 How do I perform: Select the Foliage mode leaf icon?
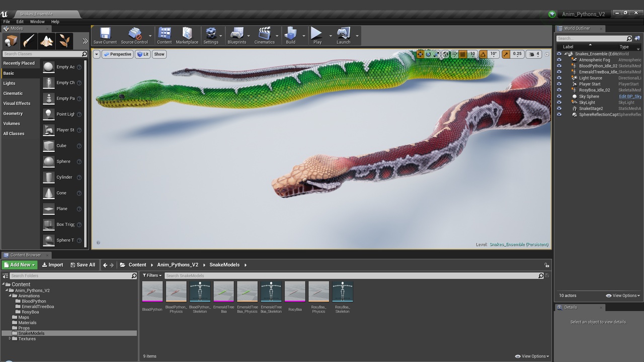click(x=65, y=41)
